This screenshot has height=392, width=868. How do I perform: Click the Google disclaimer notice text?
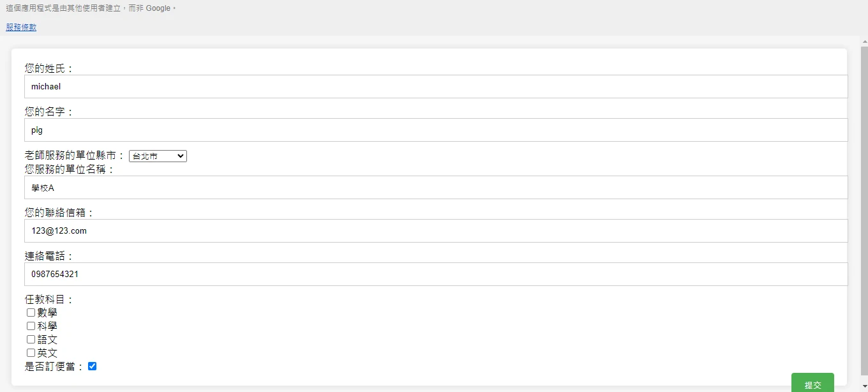tap(91, 8)
